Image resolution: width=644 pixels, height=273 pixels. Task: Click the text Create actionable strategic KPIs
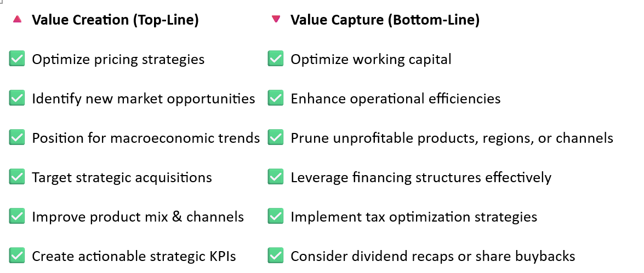[134, 257]
